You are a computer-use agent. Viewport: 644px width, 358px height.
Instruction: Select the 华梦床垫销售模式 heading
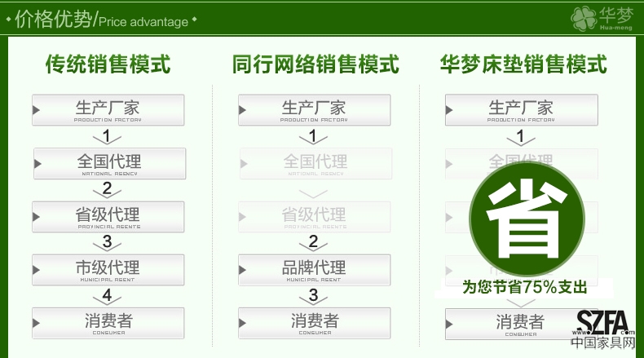(523, 64)
